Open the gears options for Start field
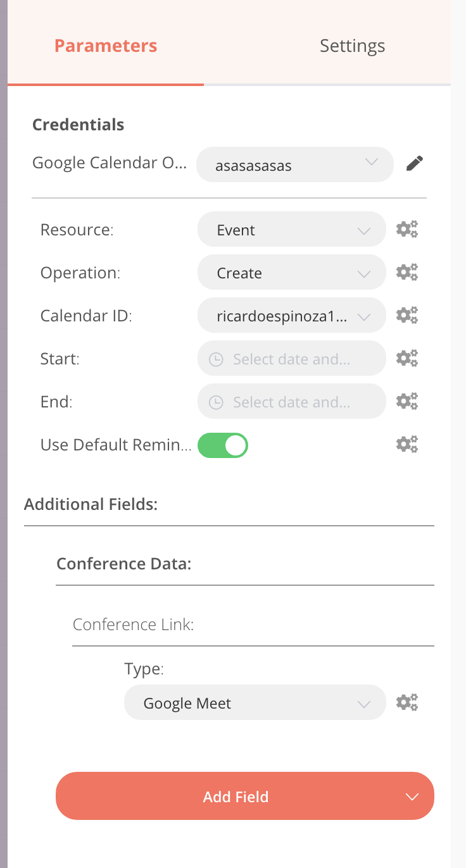466x868 pixels. [x=407, y=358]
